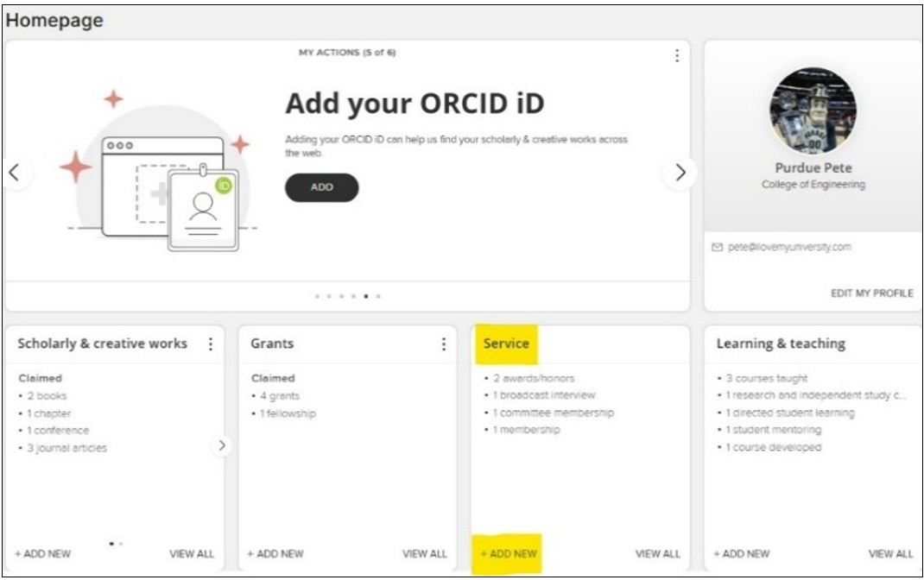Expand Scholarly works with the chevron arrow
This screenshot has width=924, height=580.
222,445
